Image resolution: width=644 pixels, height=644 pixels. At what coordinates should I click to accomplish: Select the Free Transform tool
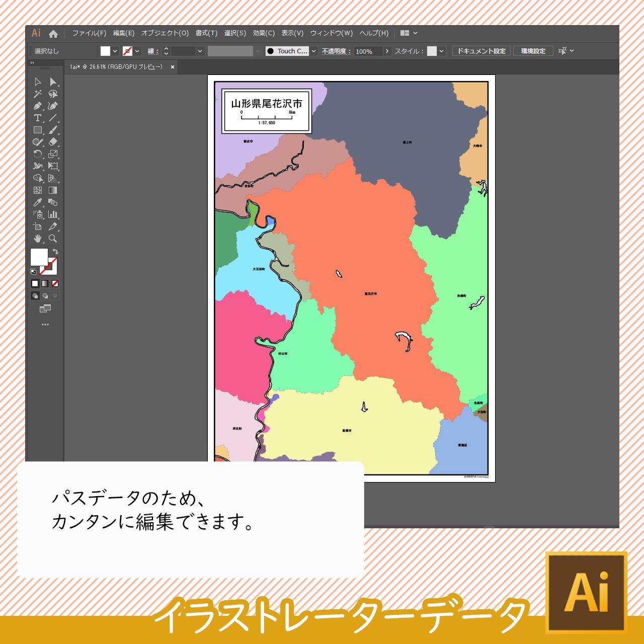coord(53,167)
